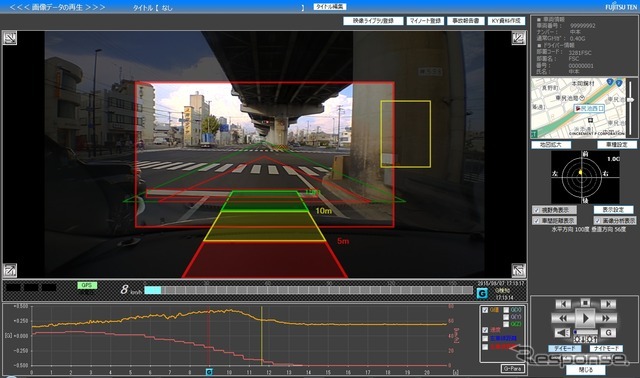Click the 8 km/h speed readout
Screen dimensions: 640x378
tap(131, 289)
